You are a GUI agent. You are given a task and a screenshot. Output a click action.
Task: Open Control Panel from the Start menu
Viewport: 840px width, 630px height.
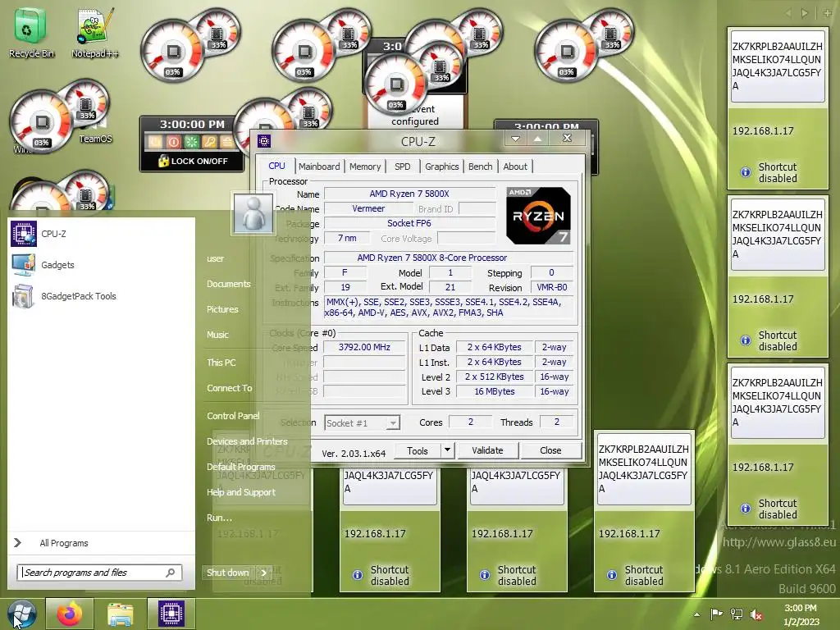click(x=233, y=416)
